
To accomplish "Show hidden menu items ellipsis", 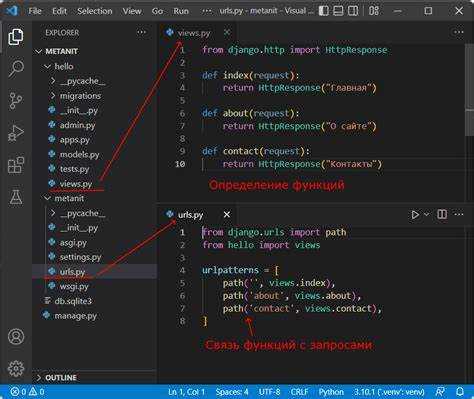I will click(x=207, y=11).
